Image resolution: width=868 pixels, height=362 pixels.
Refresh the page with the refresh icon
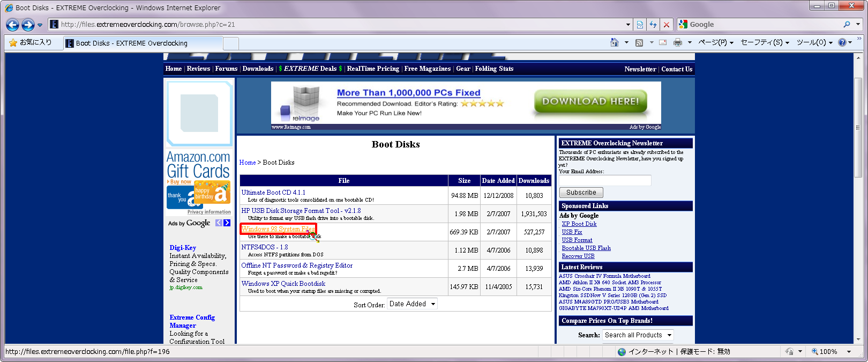(x=653, y=25)
